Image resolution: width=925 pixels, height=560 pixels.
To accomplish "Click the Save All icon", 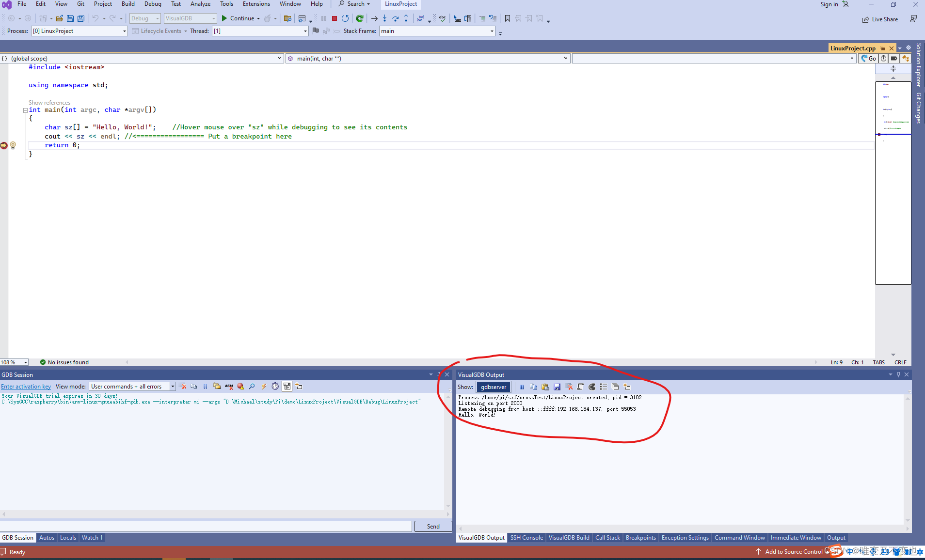I will [x=81, y=18].
